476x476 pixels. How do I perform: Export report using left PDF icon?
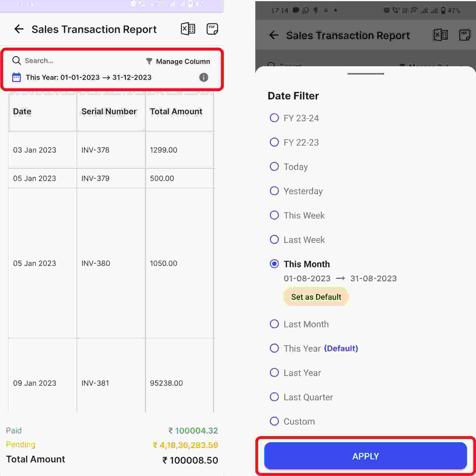click(x=212, y=29)
